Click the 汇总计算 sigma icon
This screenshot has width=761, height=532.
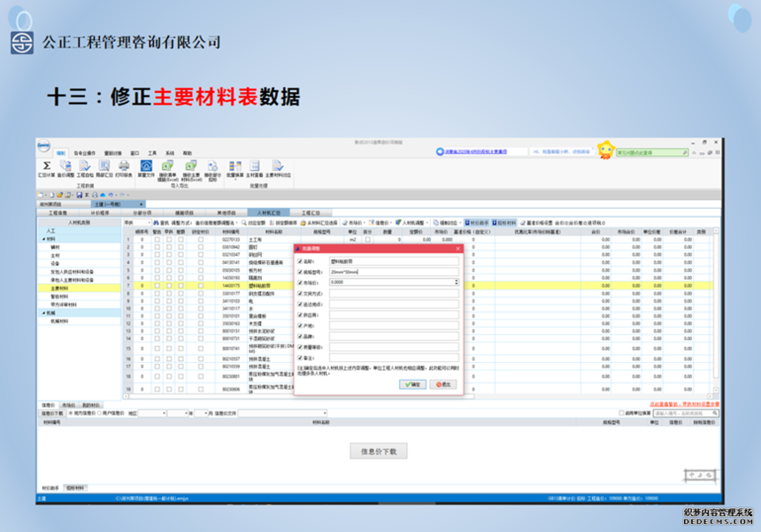click(x=46, y=166)
